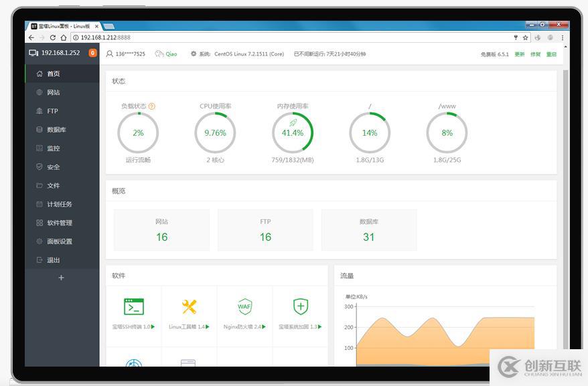The width and height of the screenshot is (588, 386).
Task: Click the 重启 link
Action: 551,54
